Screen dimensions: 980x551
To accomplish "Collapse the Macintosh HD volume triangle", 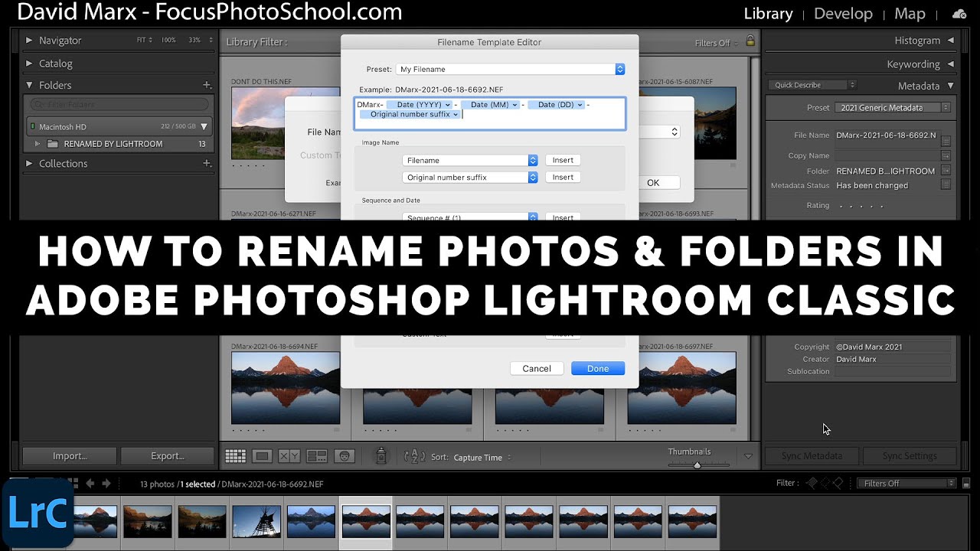I will tap(204, 127).
